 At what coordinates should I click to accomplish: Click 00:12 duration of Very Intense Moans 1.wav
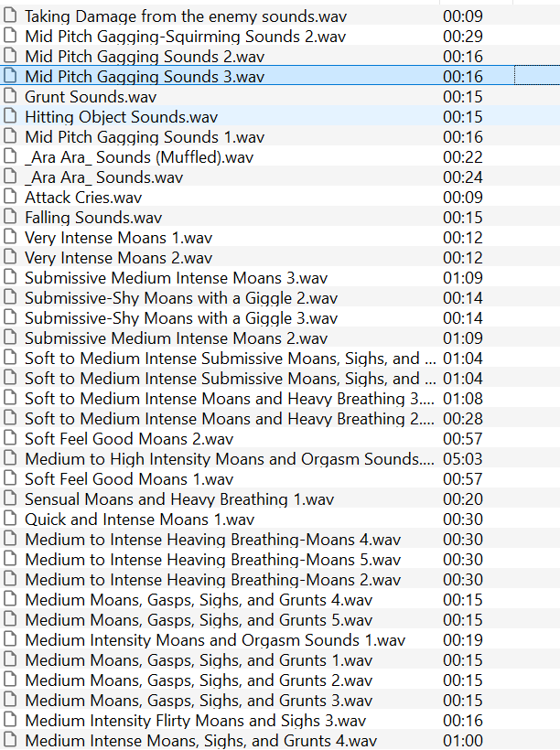tap(463, 237)
